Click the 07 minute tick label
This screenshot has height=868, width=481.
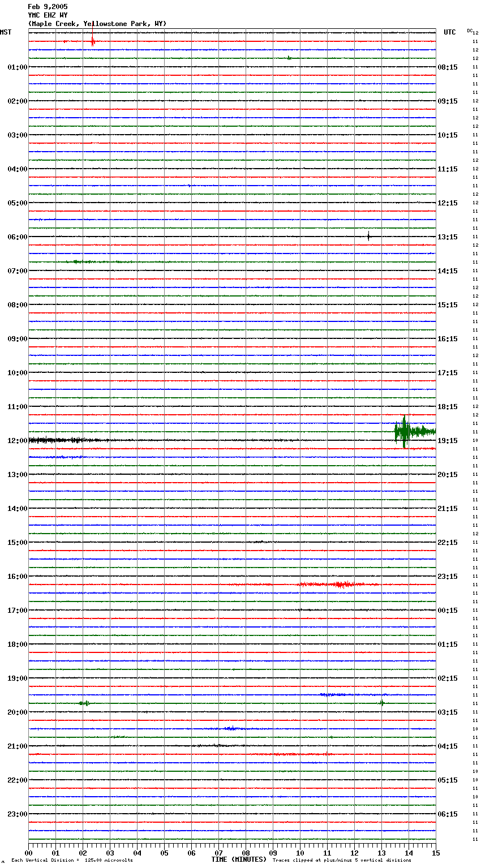click(218, 853)
